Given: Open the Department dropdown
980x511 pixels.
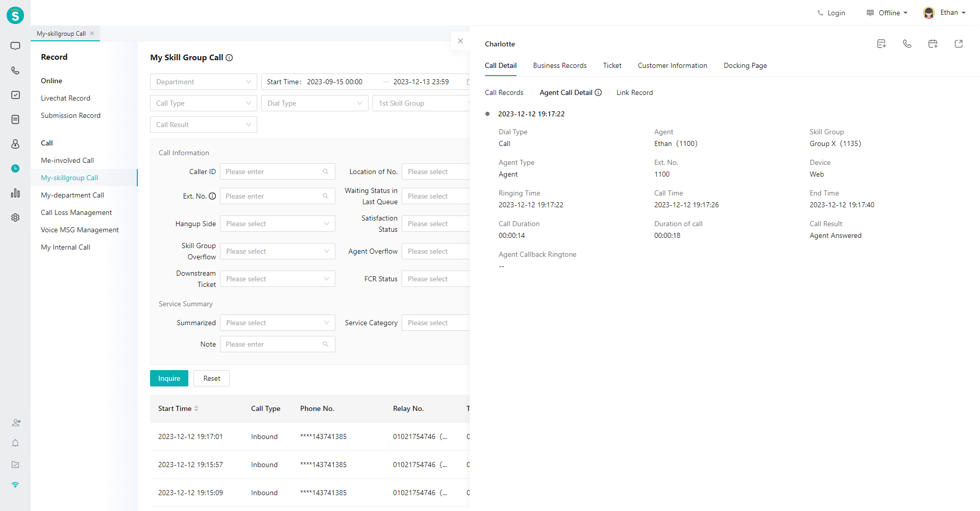Looking at the screenshot, I should click(x=204, y=82).
